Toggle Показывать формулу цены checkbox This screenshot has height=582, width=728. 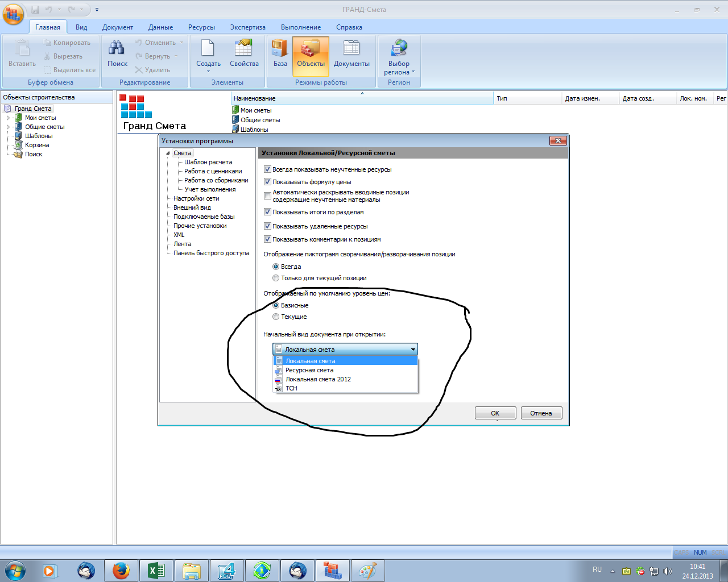267,182
